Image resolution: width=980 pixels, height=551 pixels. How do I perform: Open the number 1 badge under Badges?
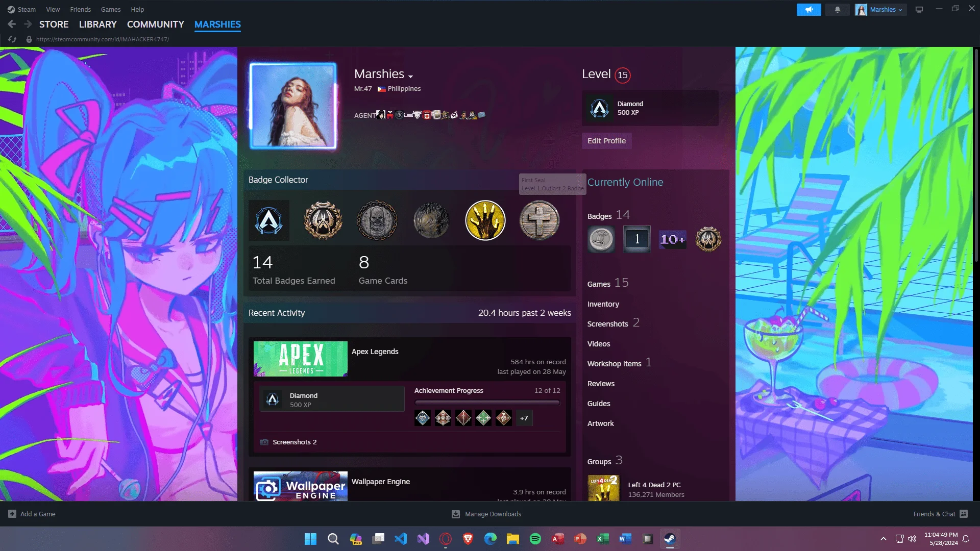click(637, 239)
